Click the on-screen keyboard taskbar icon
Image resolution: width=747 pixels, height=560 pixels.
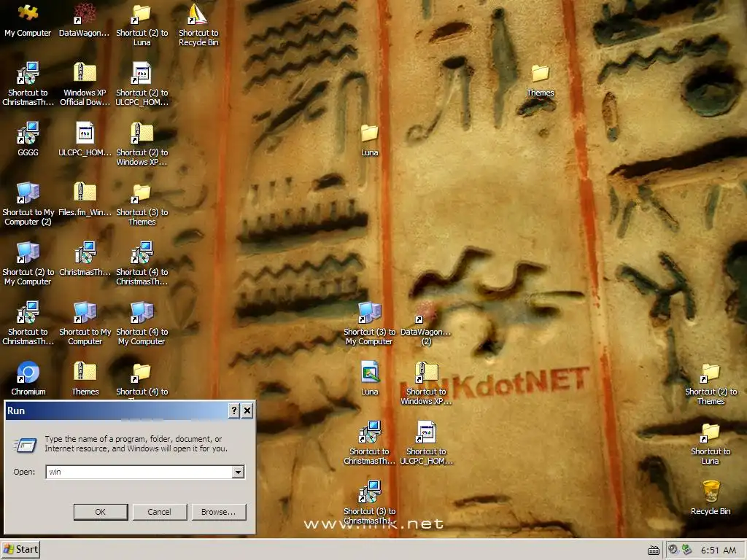pos(654,551)
